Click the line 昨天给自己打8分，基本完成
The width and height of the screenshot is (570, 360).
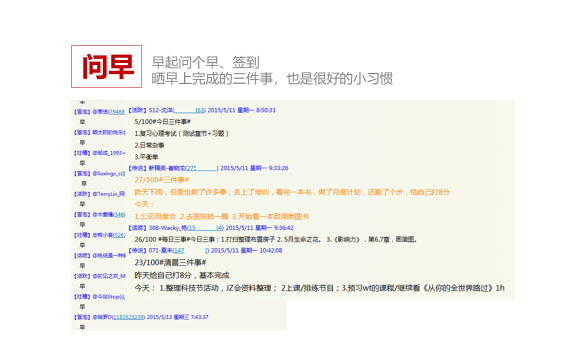point(182,275)
